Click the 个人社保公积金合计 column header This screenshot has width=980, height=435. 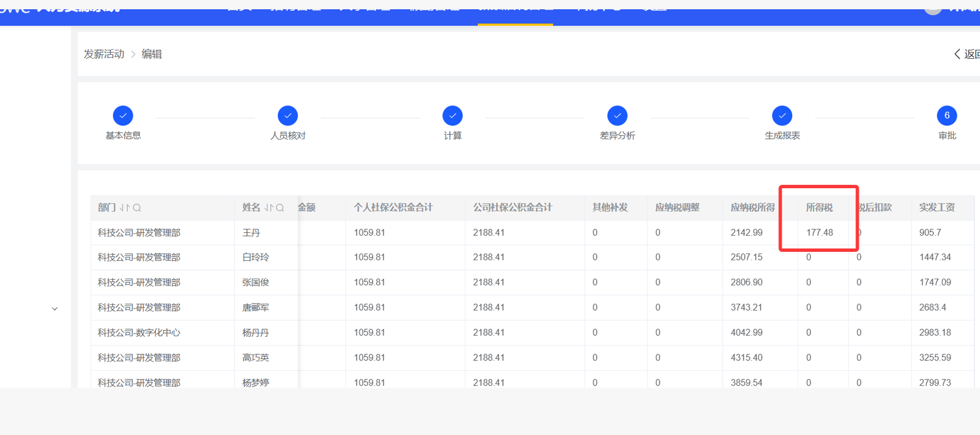pos(393,208)
